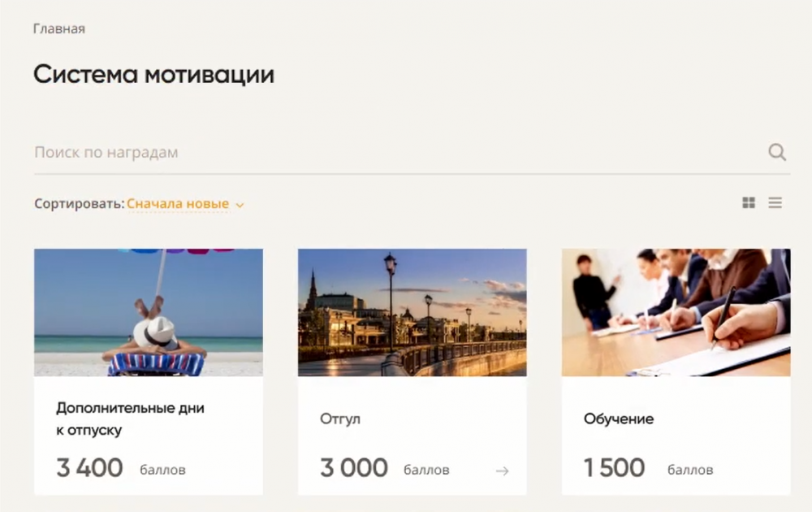Open the beach vacation image thumbnail

tap(149, 313)
